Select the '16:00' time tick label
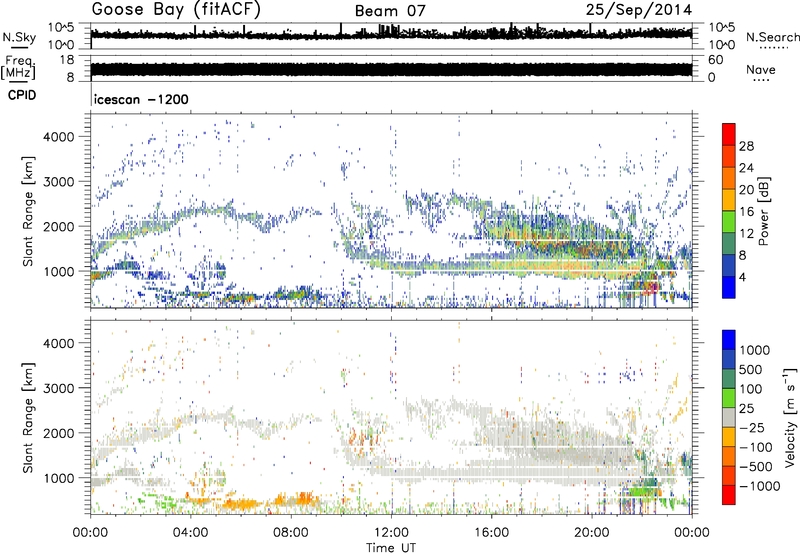Image resolution: width=800 pixels, height=554 pixels. click(491, 533)
